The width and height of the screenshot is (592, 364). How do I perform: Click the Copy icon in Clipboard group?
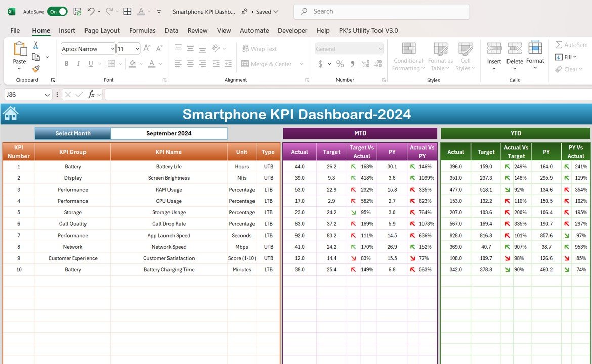pyautogui.click(x=36, y=57)
